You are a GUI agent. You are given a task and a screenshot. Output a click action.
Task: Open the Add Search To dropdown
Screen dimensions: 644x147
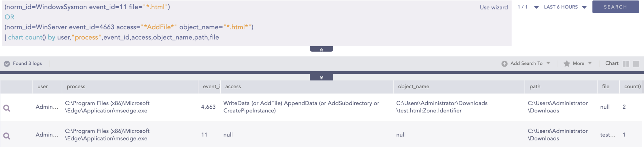(x=548, y=63)
